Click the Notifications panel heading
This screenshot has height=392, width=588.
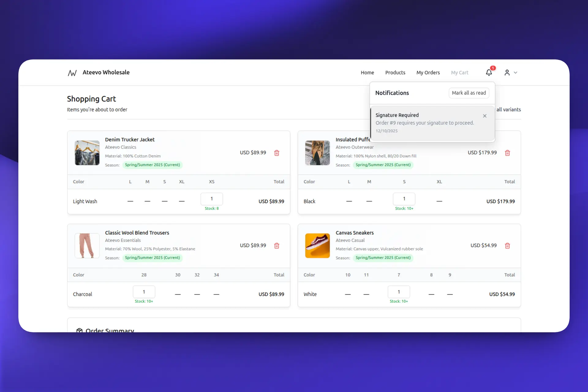point(392,93)
